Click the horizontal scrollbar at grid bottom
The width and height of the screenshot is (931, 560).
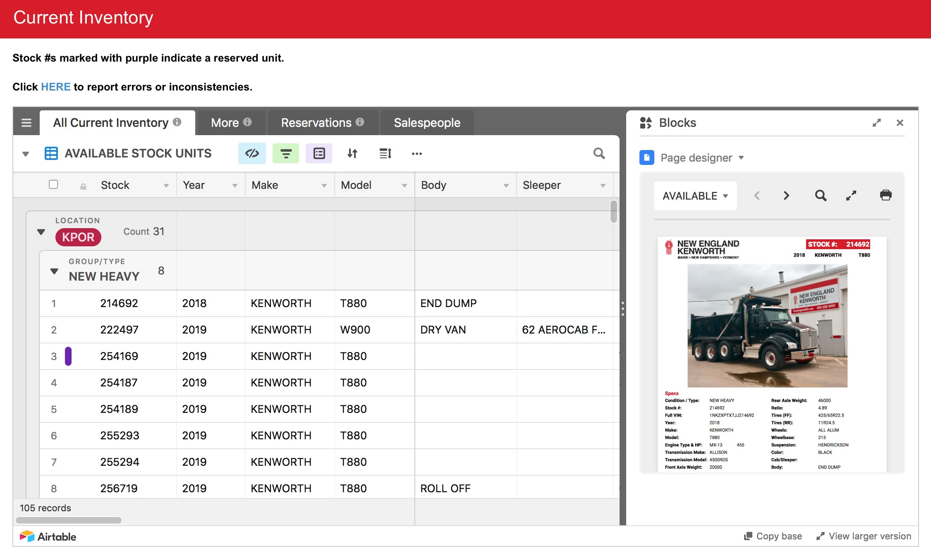point(69,520)
